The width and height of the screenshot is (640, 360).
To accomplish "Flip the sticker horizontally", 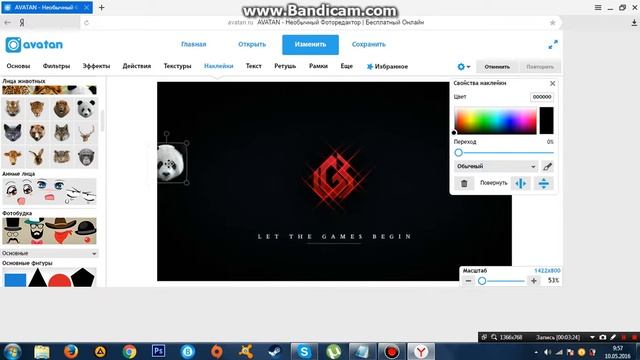I will tap(520, 183).
